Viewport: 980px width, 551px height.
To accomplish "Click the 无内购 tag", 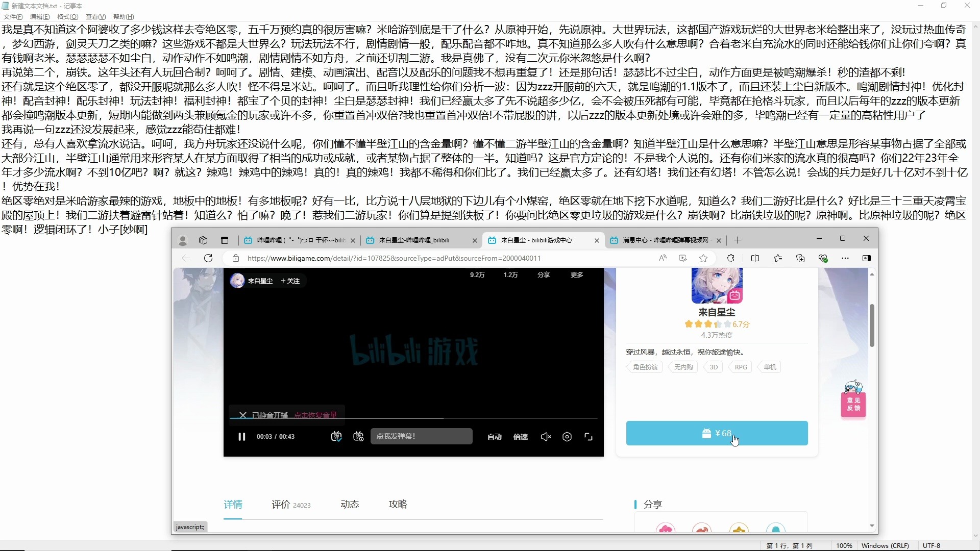I will click(x=683, y=367).
